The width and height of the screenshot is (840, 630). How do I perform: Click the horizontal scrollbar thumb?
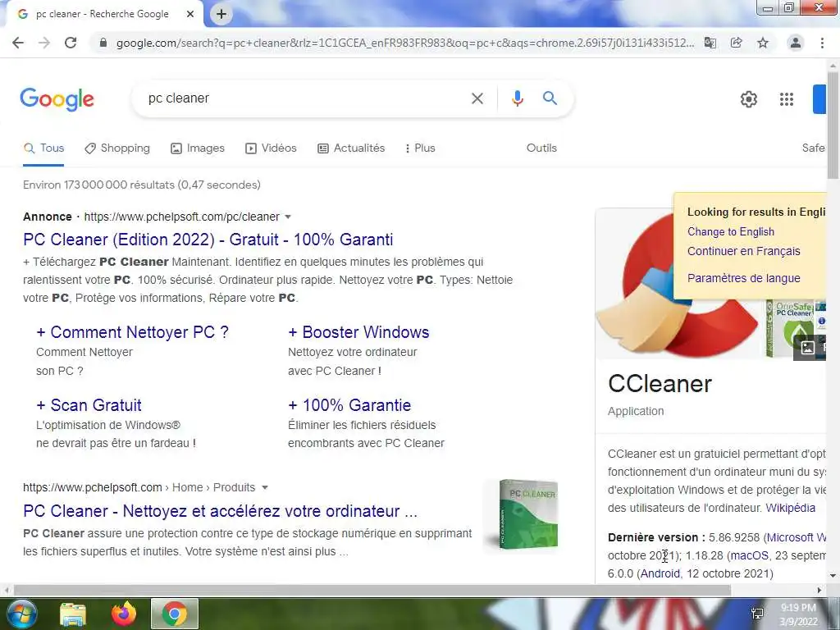372,591
